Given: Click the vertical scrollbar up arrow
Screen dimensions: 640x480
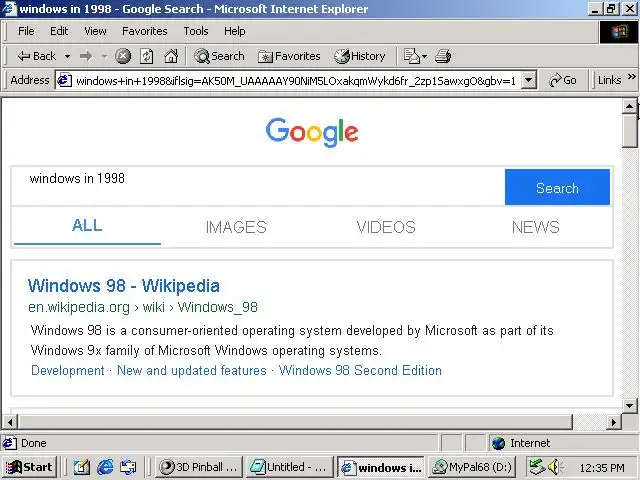Looking at the screenshot, I should click(629, 107).
